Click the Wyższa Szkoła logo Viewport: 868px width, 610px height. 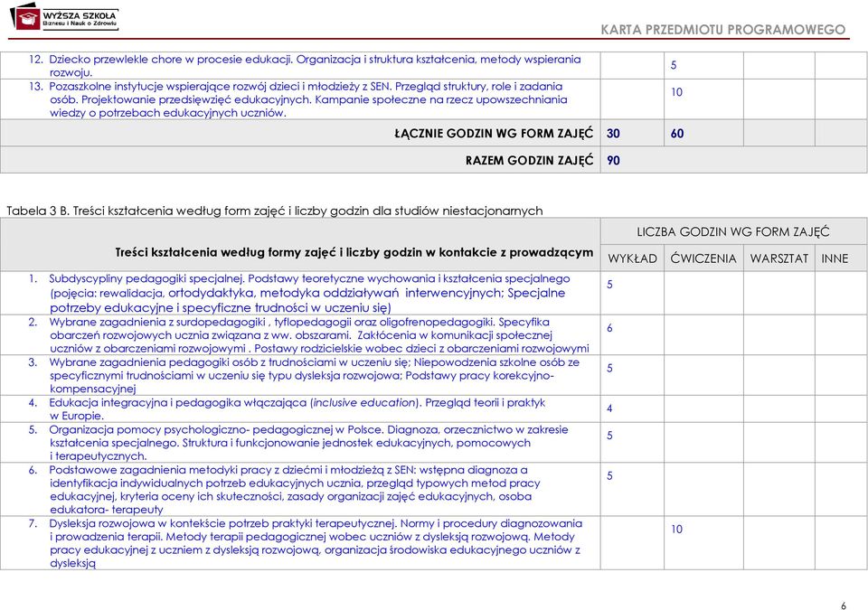tap(65, 16)
